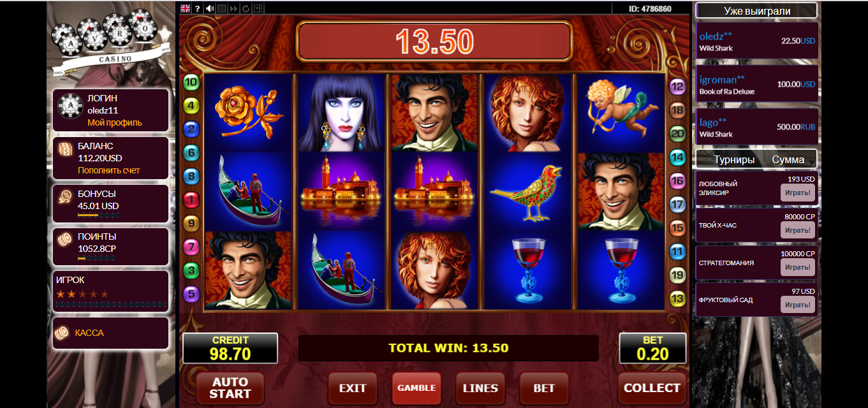The height and width of the screenshot is (408, 868).
Task: Select the Турниры tab header
Action: [x=734, y=159]
